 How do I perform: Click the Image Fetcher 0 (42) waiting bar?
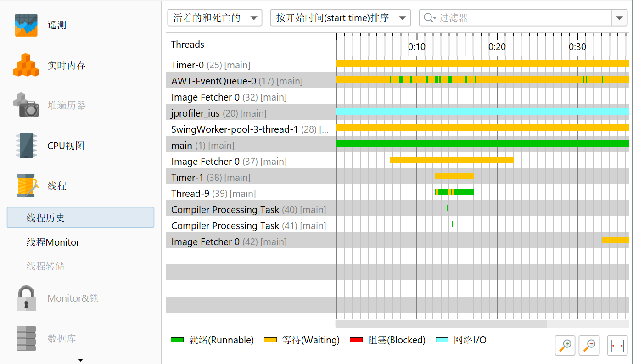pos(616,240)
